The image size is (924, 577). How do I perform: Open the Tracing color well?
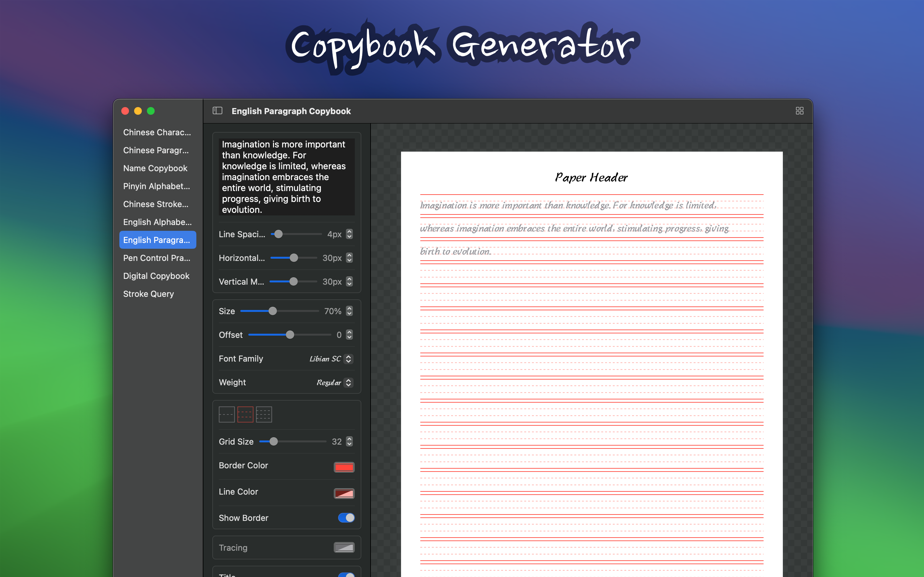[x=344, y=548]
